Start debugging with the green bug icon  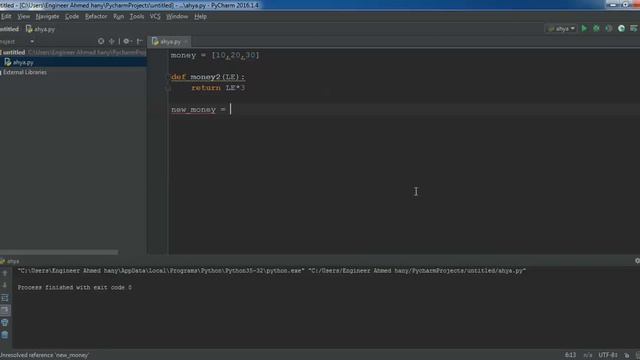coord(596,29)
